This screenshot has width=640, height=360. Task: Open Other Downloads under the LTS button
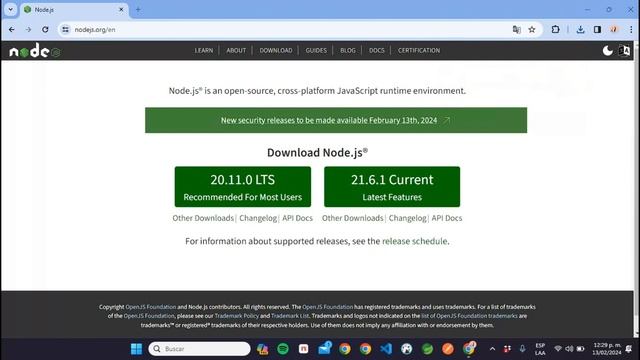[203, 218]
